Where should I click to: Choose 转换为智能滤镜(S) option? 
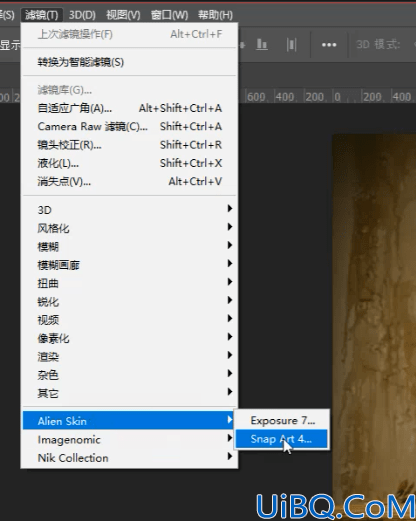pos(129,62)
